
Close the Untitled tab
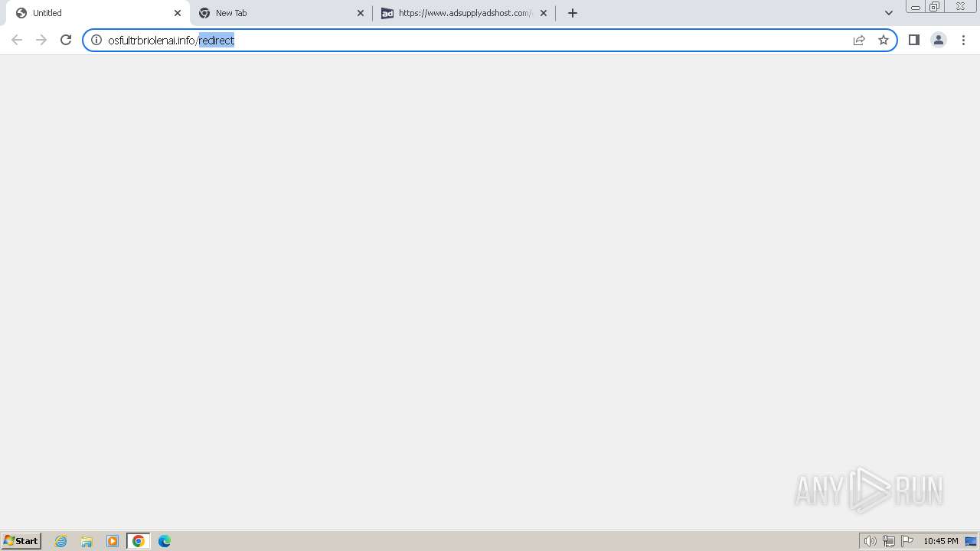click(178, 13)
